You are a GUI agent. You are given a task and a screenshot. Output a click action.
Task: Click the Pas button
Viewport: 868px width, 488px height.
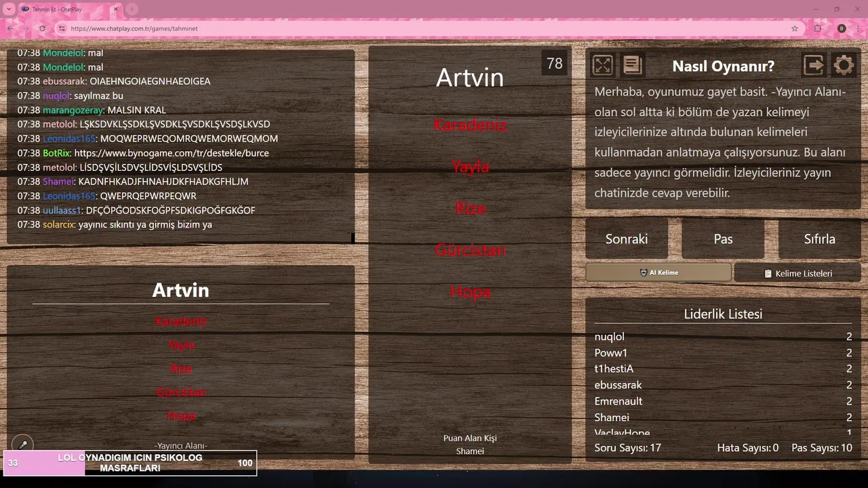point(723,239)
